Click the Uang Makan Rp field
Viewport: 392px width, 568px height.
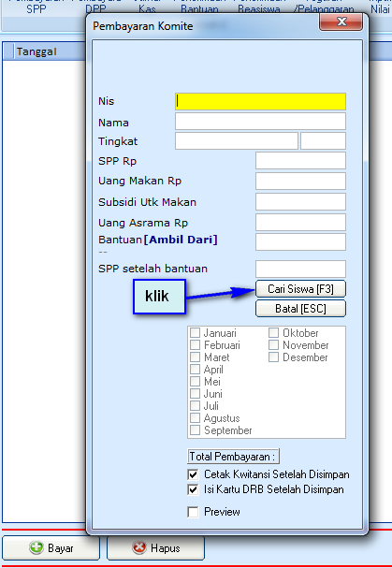click(x=300, y=182)
